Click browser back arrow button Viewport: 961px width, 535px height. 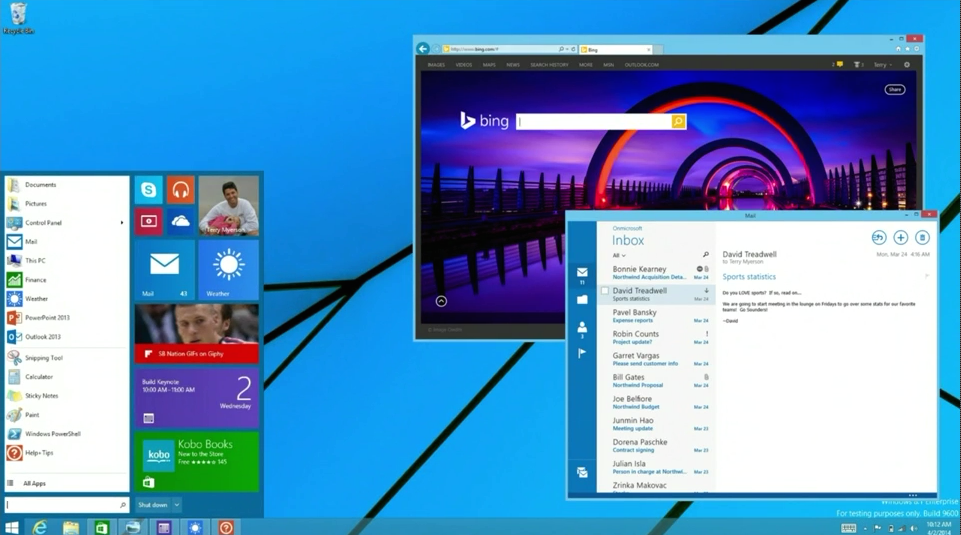coord(423,49)
